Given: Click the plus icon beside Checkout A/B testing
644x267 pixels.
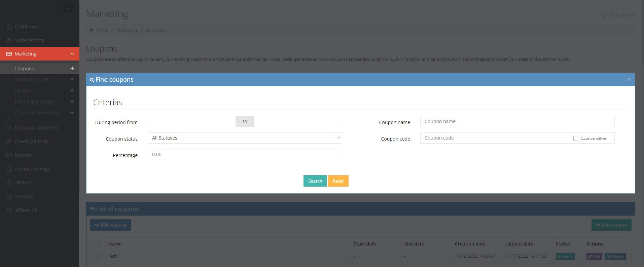Looking at the screenshot, I should (72, 113).
